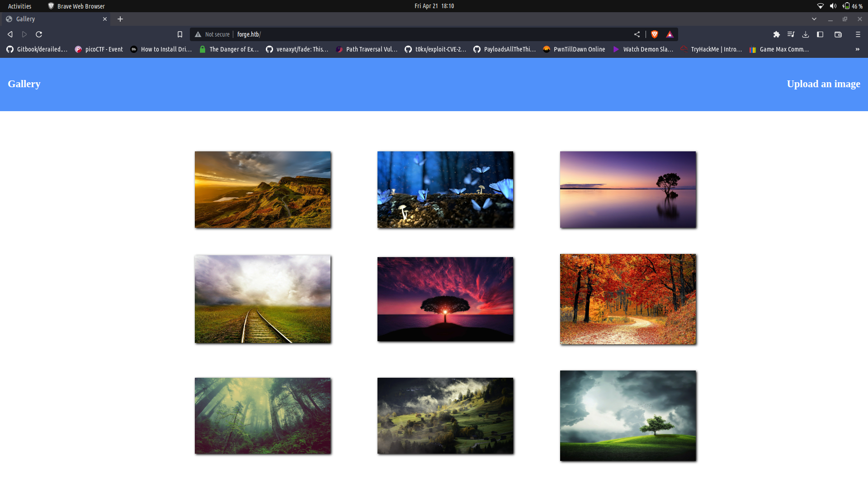Open the Extensions puzzle icon
Viewport: 868px width, 488px height.
coord(777,34)
